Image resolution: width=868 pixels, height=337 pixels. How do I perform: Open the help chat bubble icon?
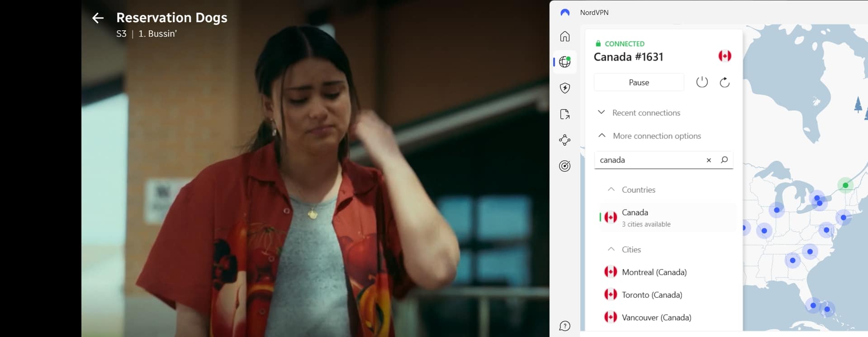point(565,326)
